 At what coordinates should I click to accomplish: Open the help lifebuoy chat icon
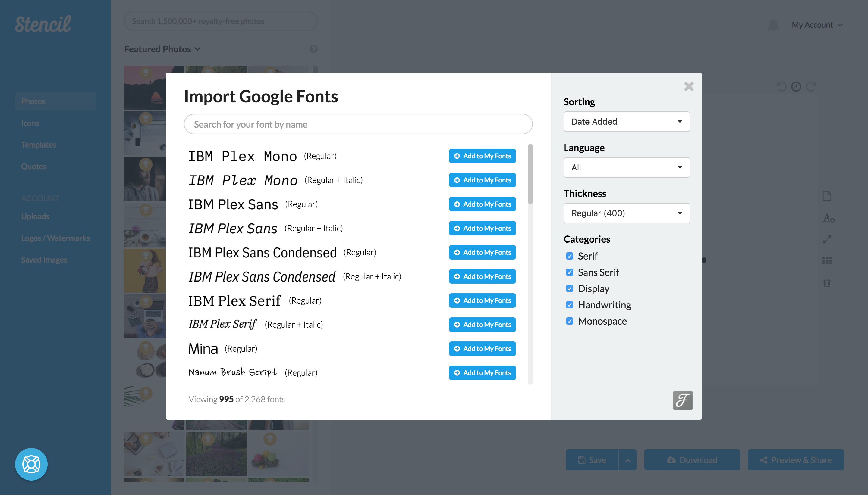tap(31, 464)
